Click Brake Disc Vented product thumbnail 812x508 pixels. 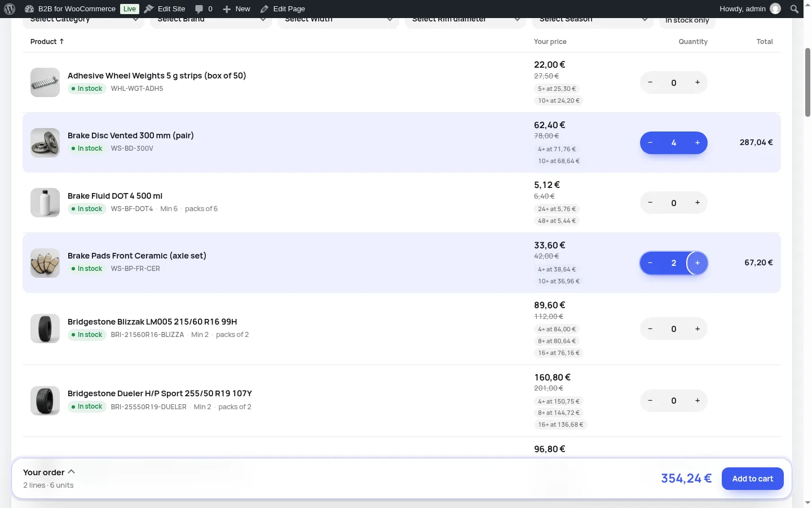click(x=45, y=143)
